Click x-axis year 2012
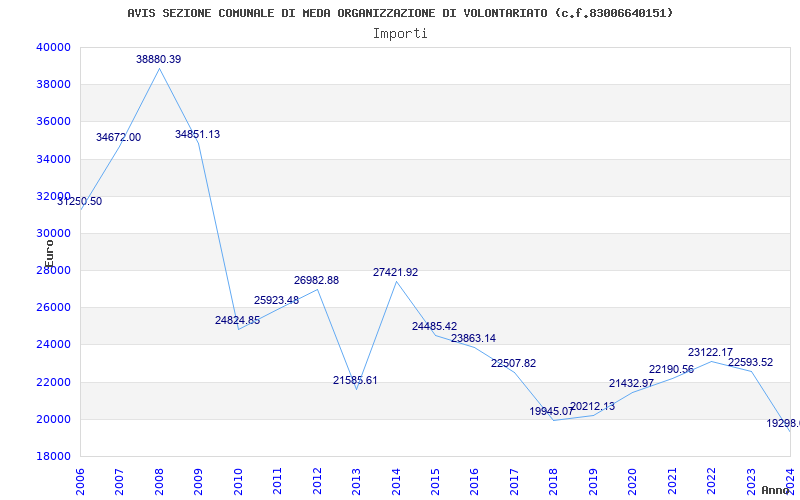The height and width of the screenshot is (500, 800). pyautogui.click(x=317, y=481)
